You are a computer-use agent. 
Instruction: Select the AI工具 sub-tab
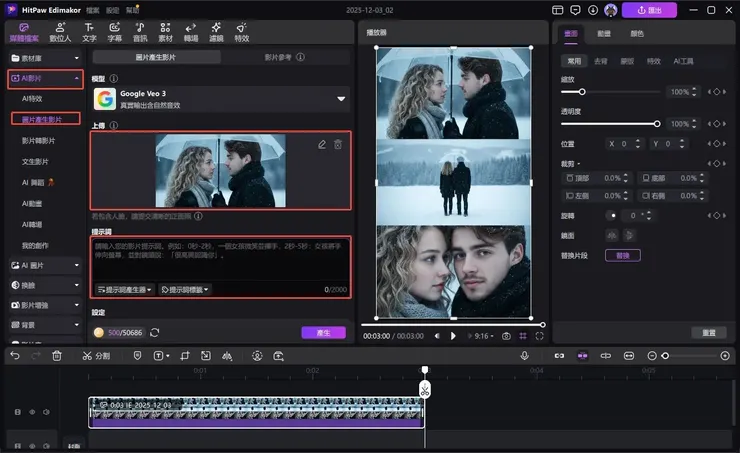point(683,61)
